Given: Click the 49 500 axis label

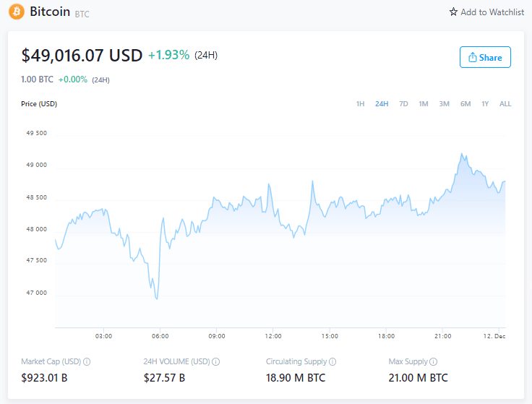Looking at the screenshot, I should pos(37,133).
